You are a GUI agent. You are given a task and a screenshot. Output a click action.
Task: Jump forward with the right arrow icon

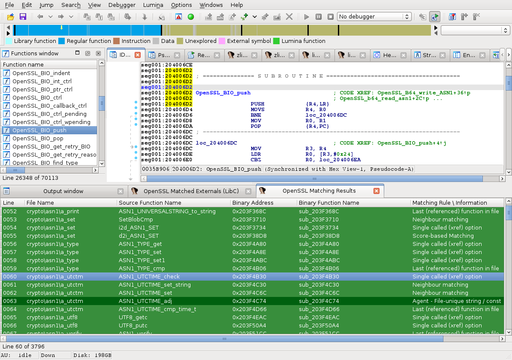pyautogui.click(x=61, y=17)
